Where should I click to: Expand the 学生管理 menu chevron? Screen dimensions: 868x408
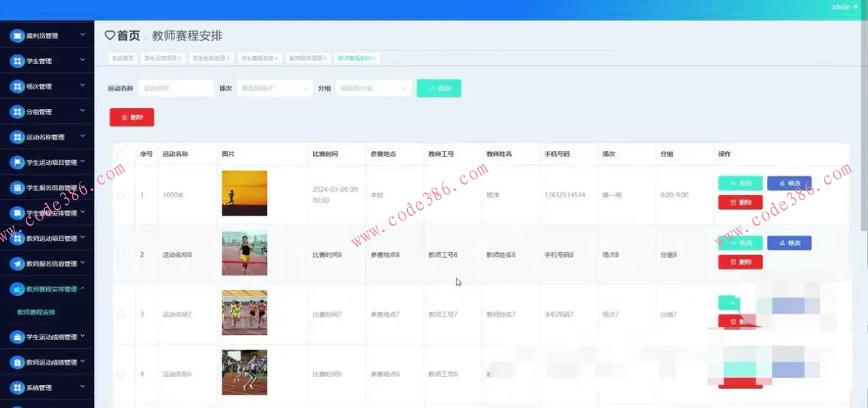click(82, 60)
